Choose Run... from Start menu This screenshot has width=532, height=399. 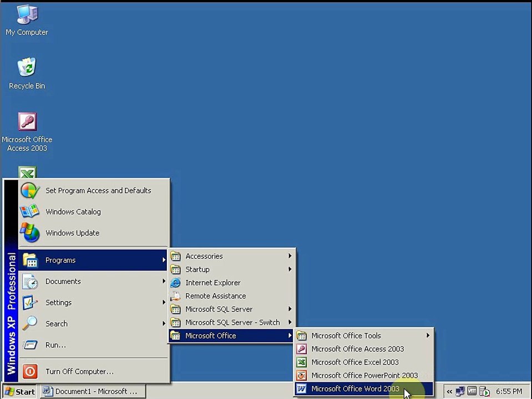point(93,345)
